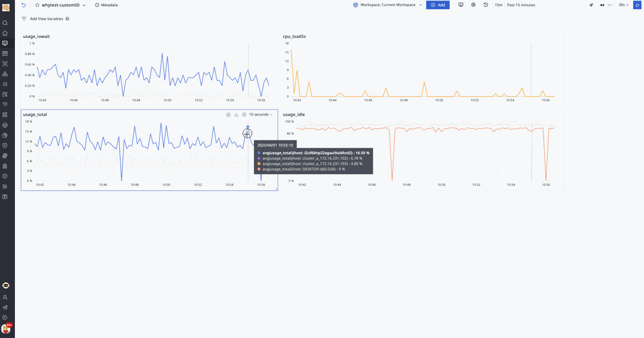Open the 30s refresh interval dropdown

tap(624, 5)
